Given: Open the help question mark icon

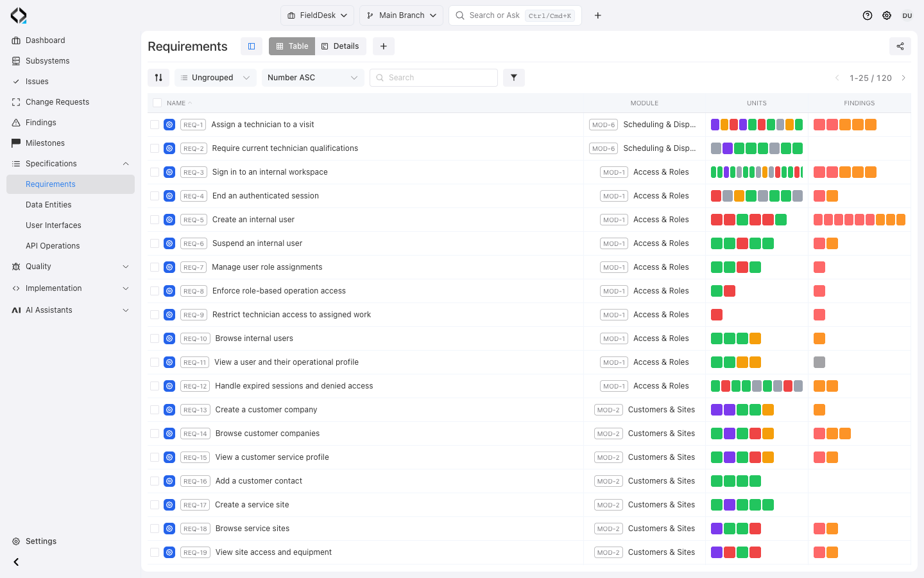Looking at the screenshot, I should (x=868, y=15).
